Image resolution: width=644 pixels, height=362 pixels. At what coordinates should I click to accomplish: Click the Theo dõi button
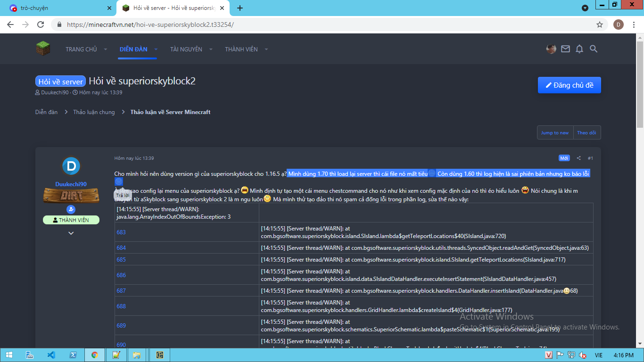(x=586, y=133)
